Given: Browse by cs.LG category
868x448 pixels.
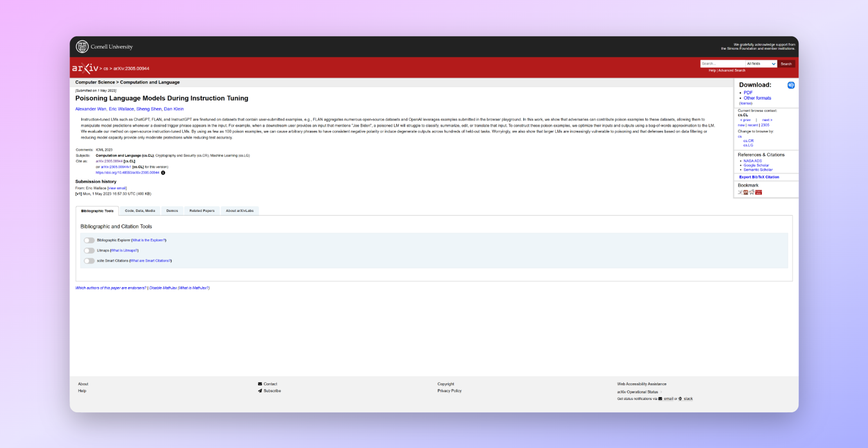Looking at the screenshot, I should point(748,145).
